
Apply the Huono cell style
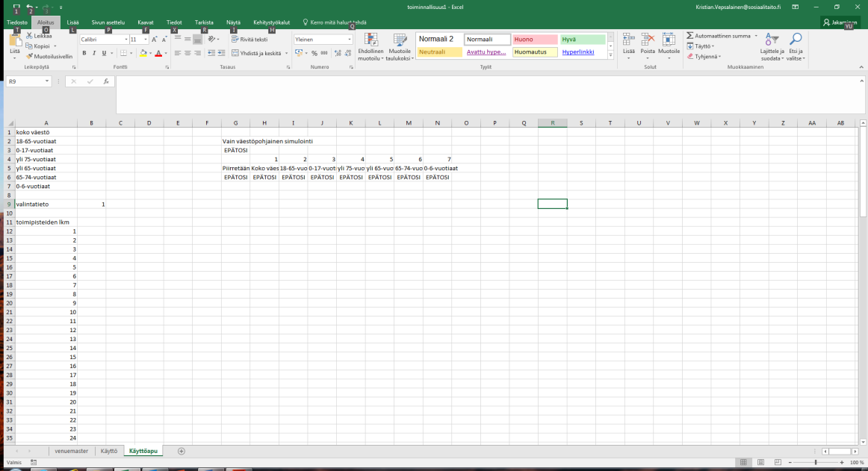(535, 40)
